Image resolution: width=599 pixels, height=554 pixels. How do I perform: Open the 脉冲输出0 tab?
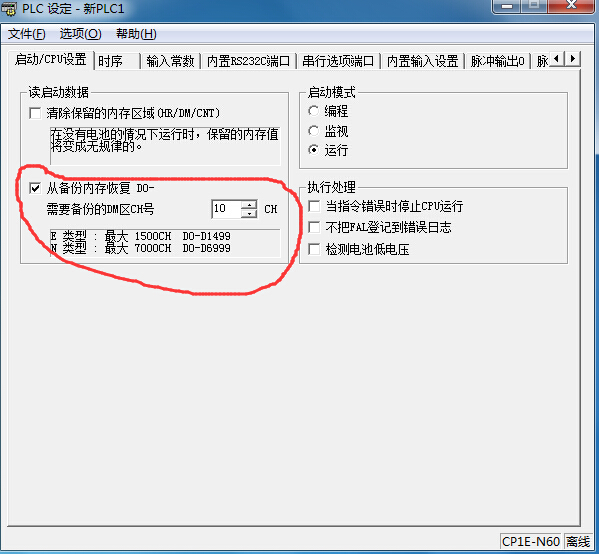(x=497, y=61)
